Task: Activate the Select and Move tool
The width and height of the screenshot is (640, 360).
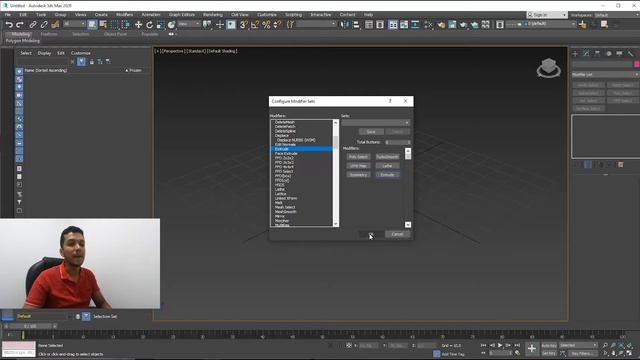Action: pyautogui.click(x=138, y=24)
